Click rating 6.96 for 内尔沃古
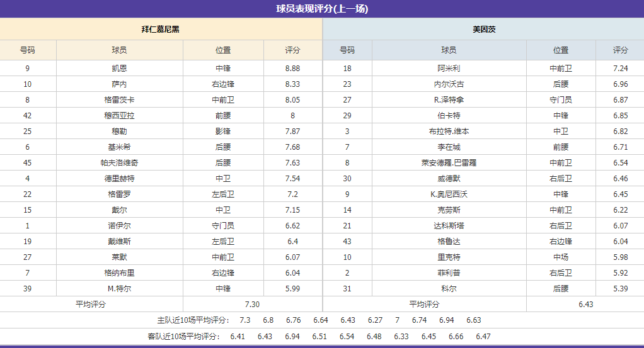Image resolution: width=644 pixels, height=348 pixels. tap(621, 84)
